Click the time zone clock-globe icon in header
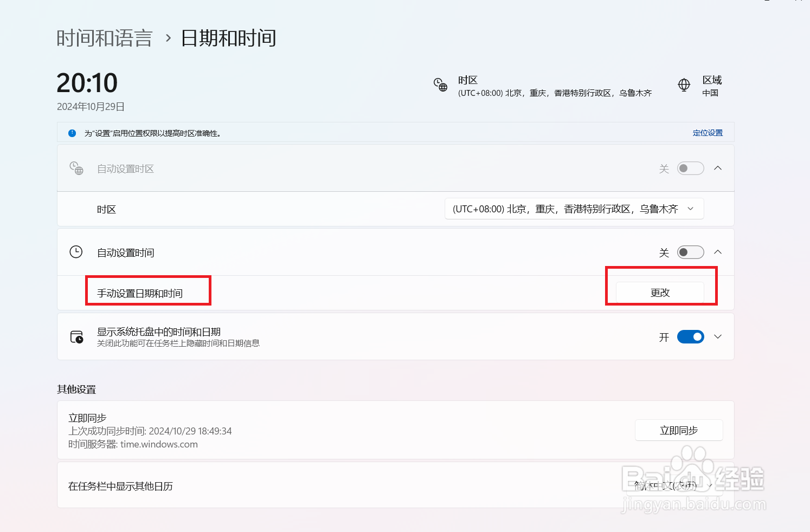The width and height of the screenshot is (810, 532). [x=440, y=85]
